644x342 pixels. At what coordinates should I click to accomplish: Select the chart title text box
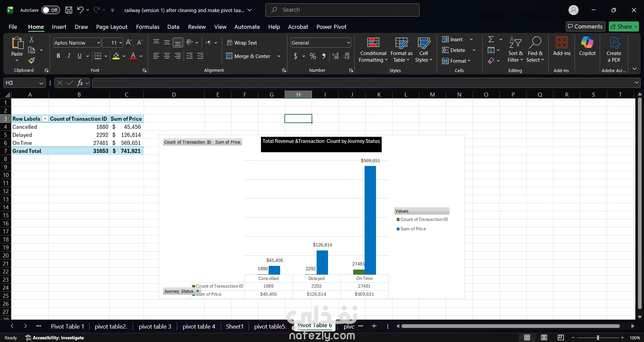[321, 144]
